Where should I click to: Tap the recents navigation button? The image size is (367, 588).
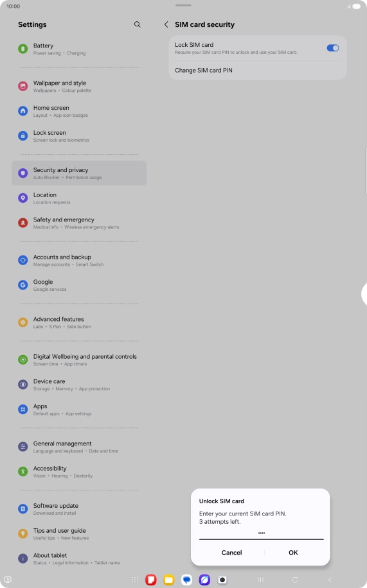(x=261, y=580)
